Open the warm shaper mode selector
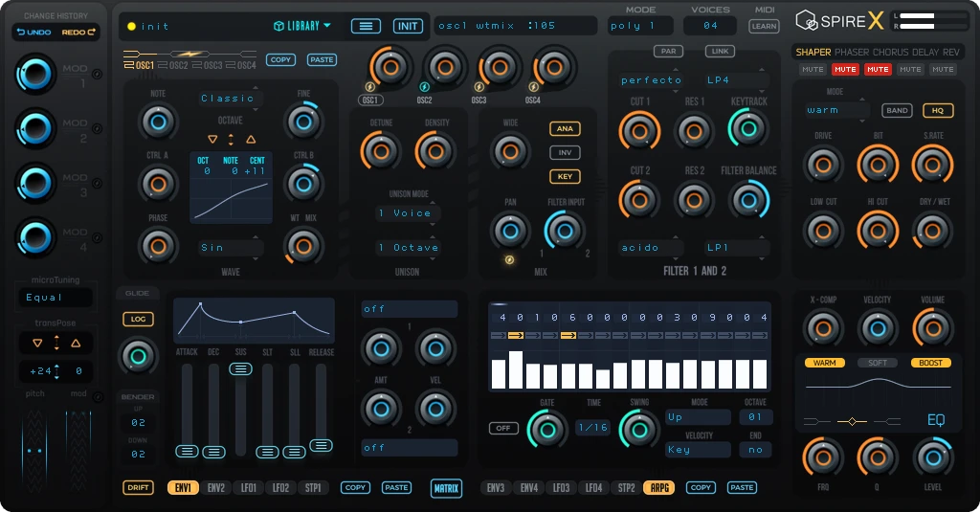Screen dimensions: 980x512 (x=836, y=110)
